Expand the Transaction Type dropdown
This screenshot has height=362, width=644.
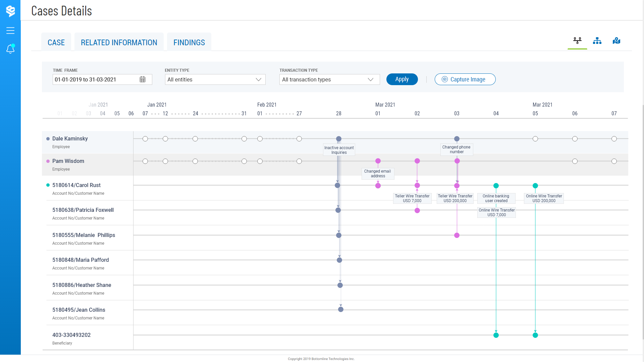pyautogui.click(x=329, y=79)
